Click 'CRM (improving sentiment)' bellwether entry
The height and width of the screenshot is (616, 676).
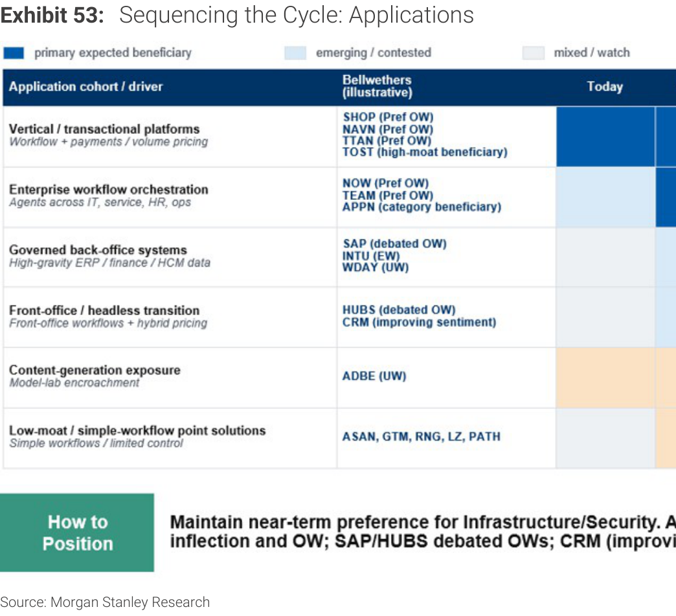click(x=420, y=322)
